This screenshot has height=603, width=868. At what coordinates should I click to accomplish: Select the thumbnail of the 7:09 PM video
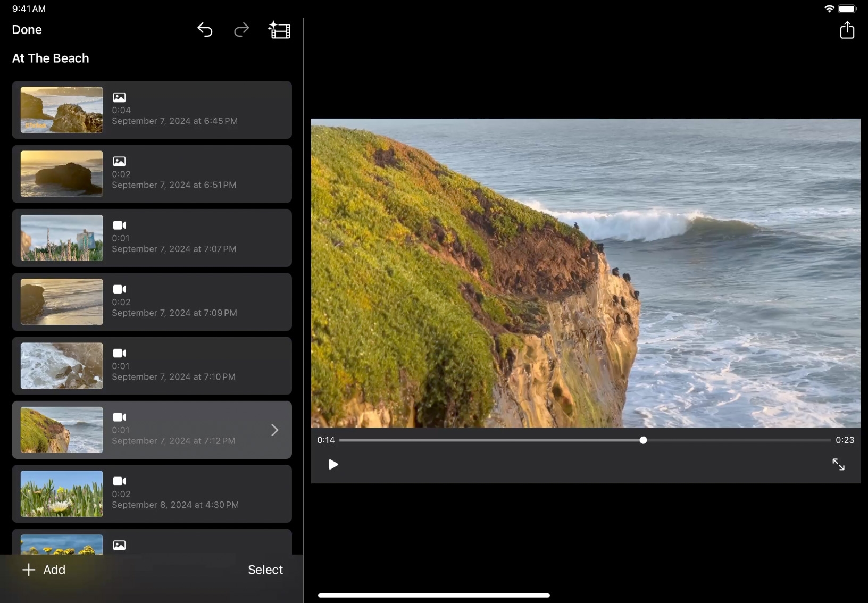[x=62, y=302]
